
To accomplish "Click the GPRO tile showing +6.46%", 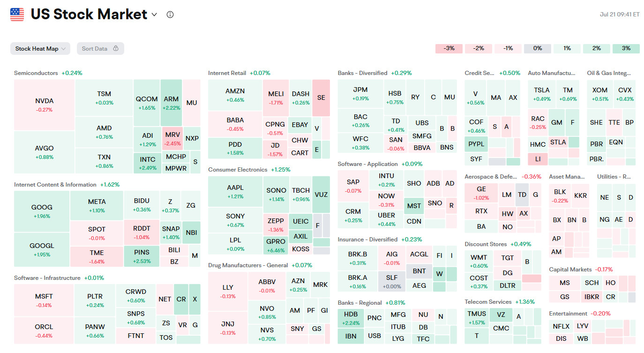I will tap(276, 245).
